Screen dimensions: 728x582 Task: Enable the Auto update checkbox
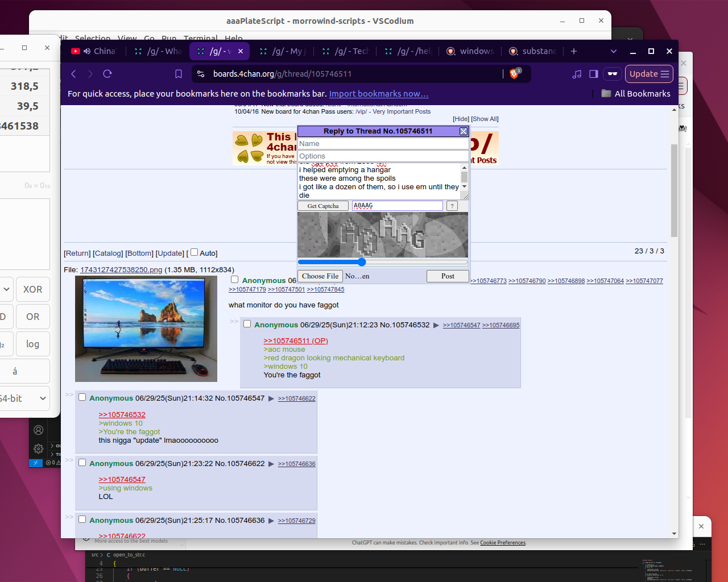194,252
